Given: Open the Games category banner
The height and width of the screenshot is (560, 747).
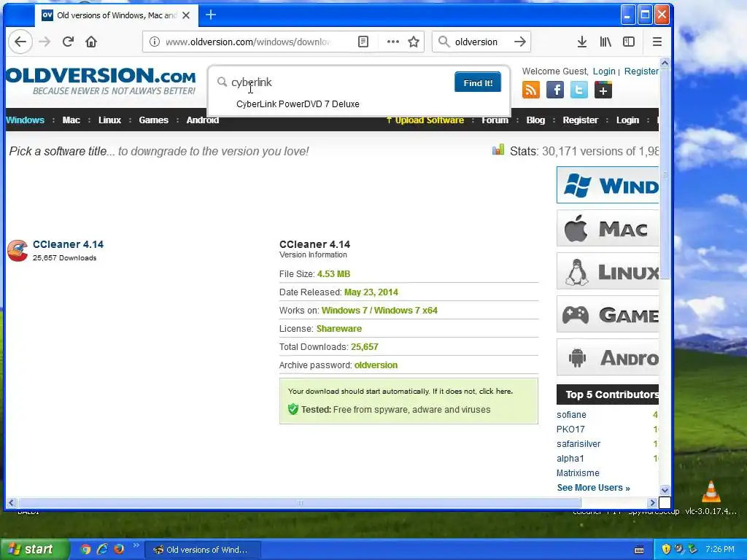Looking at the screenshot, I should pyautogui.click(x=608, y=314).
